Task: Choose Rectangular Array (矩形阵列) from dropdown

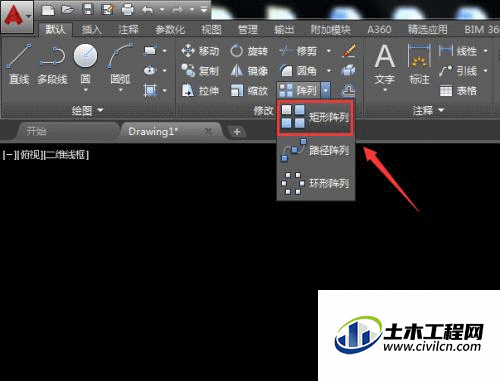Action: (315, 117)
